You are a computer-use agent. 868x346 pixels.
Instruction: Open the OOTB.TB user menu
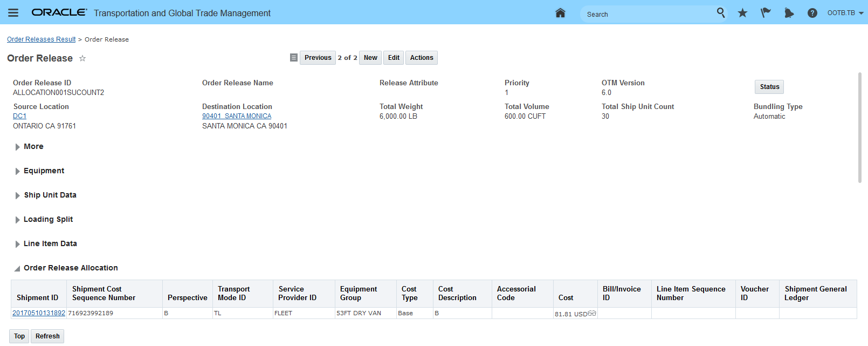[x=845, y=13]
